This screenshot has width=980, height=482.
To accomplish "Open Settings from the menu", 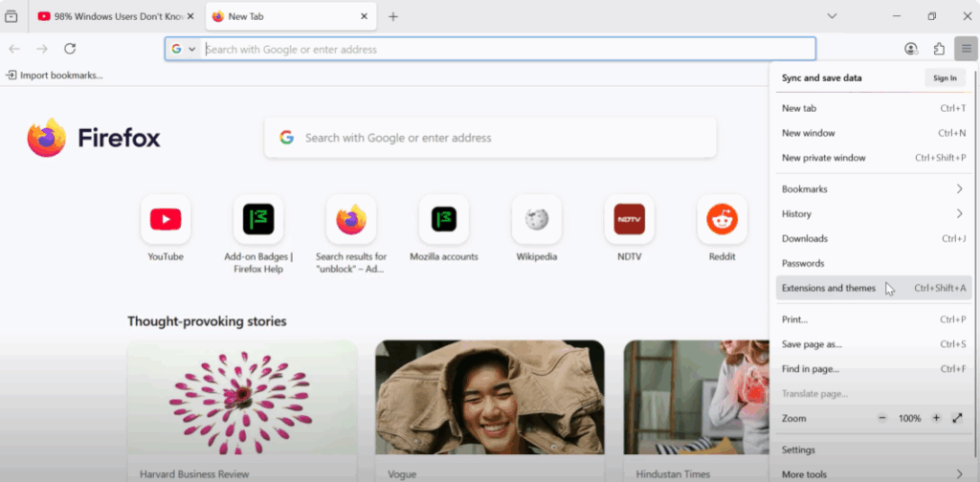I will click(874, 450).
